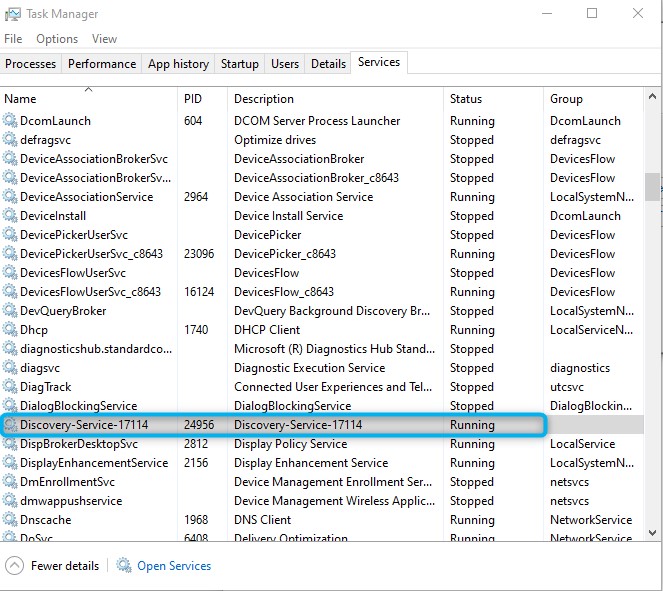This screenshot has width=663, height=591.
Task: Click the scrollbar up arrow
Action: 652,96
